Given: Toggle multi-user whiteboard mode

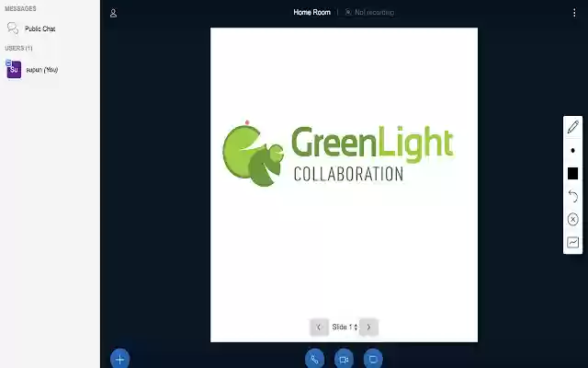Looking at the screenshot, I should [572, 242].
